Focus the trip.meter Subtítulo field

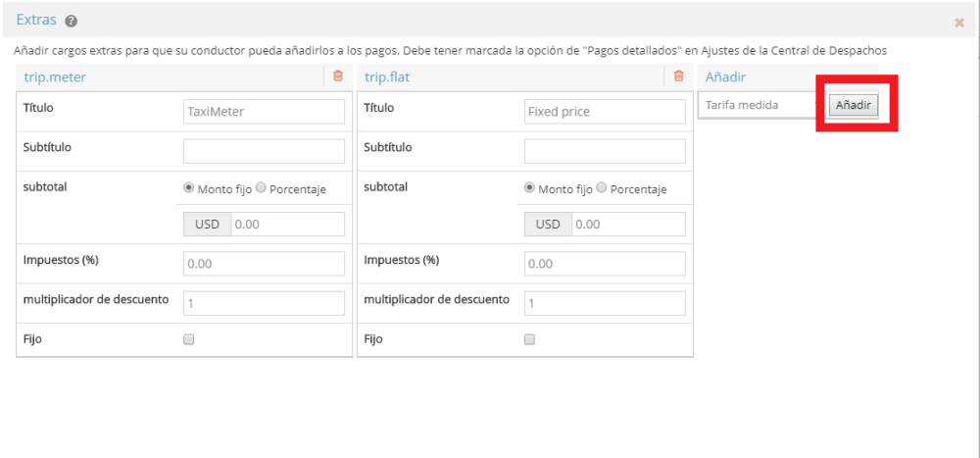(x=264, y=150)
